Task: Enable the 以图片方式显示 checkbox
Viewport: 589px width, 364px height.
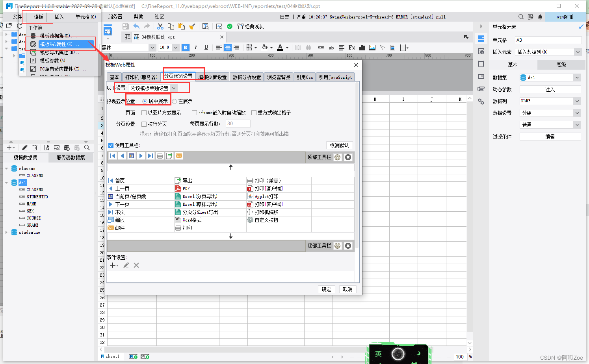Action: [x=144, y=113]
